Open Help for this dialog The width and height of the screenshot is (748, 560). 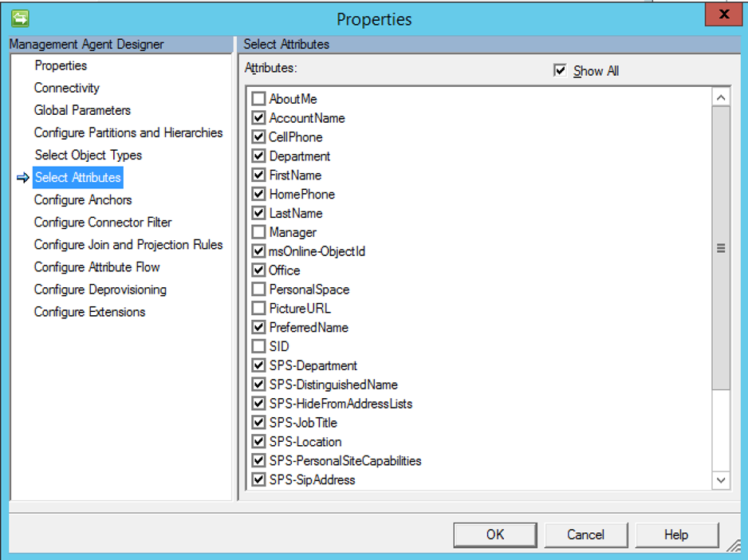tap(676, 534)
